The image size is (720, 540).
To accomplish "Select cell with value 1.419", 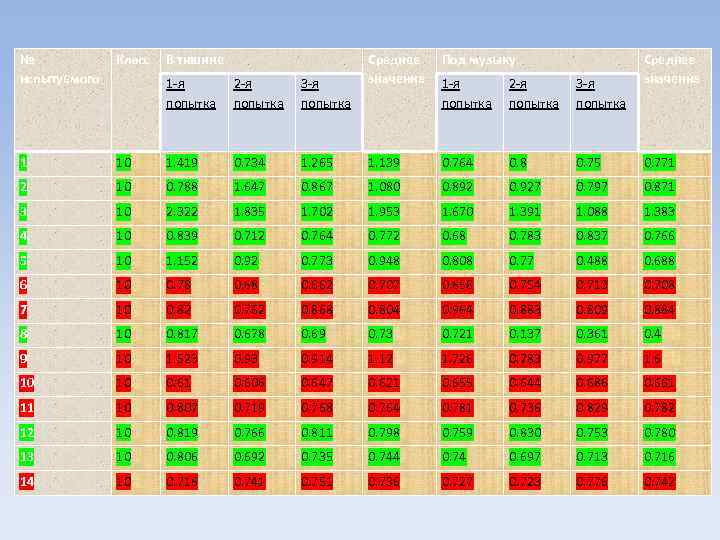I will (182, 163).
